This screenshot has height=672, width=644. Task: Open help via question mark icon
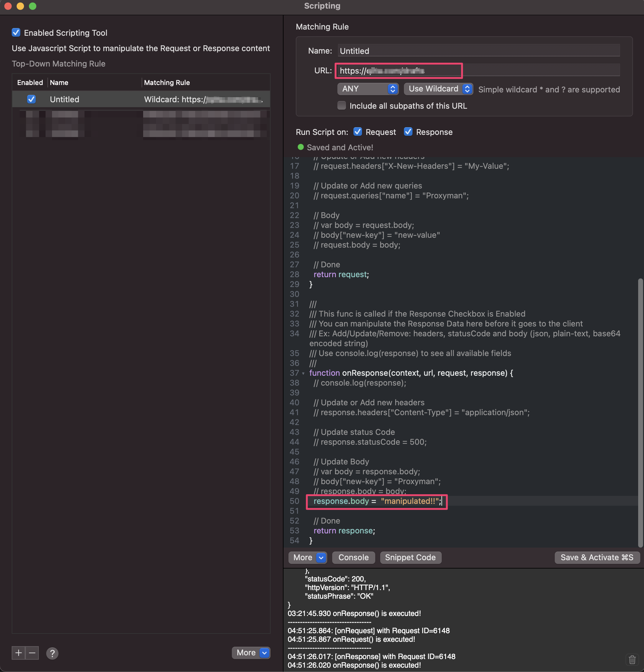(x=52, y=653)
